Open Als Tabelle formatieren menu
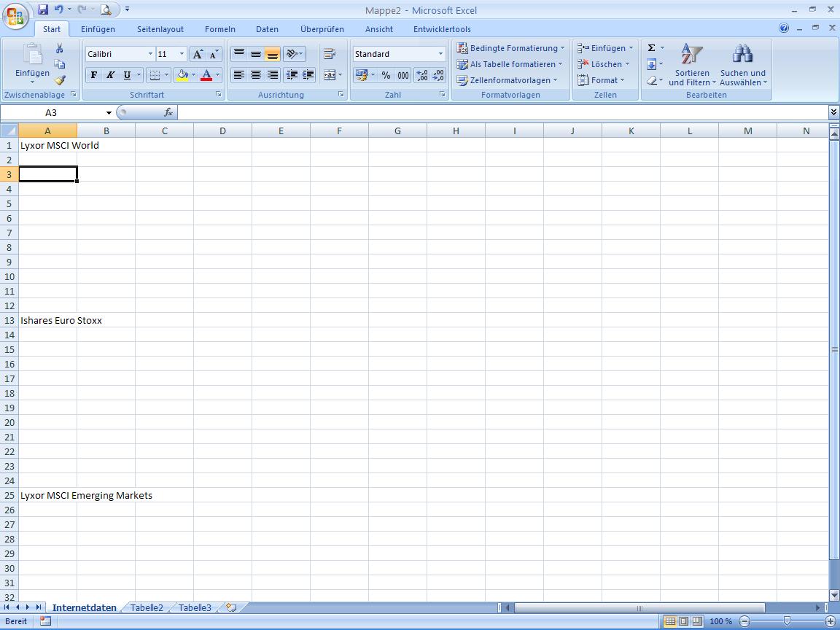 (509, 64)
